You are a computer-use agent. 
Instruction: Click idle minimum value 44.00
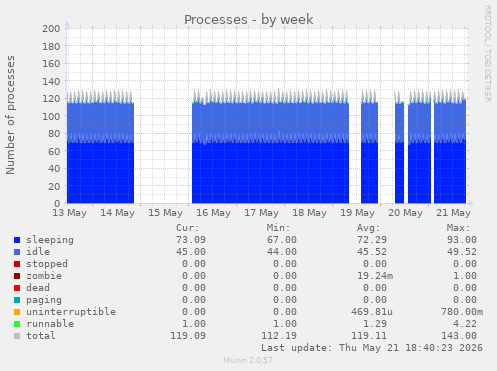[282, 252]
